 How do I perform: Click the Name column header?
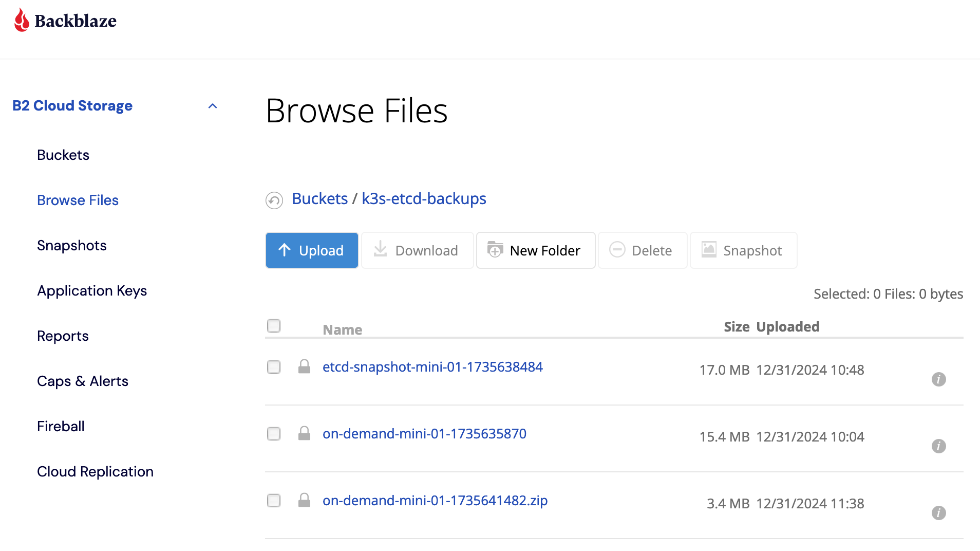click(342, 329)
